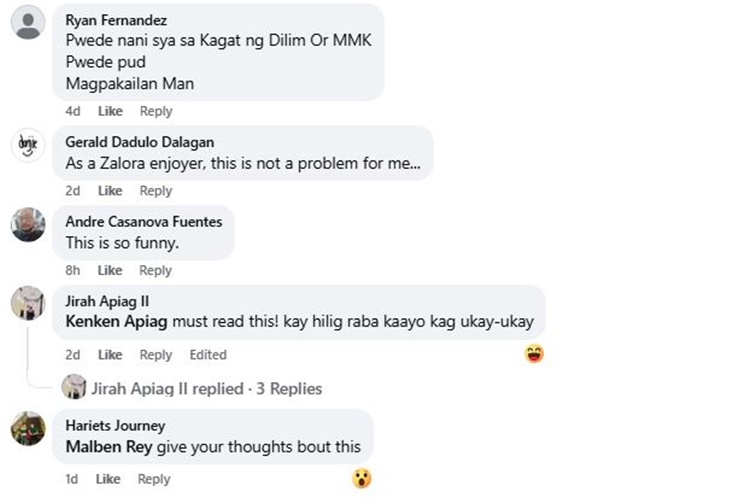View the wow reaction on Hariets' comment
This screenshot has width=750, height=497.
coord(362,478)
